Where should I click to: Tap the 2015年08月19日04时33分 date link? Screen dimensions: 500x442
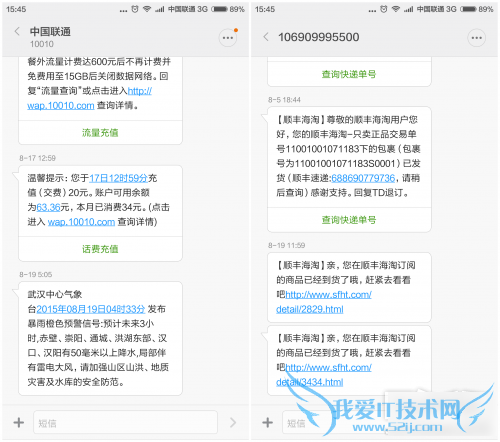click(x=91, y=309)
